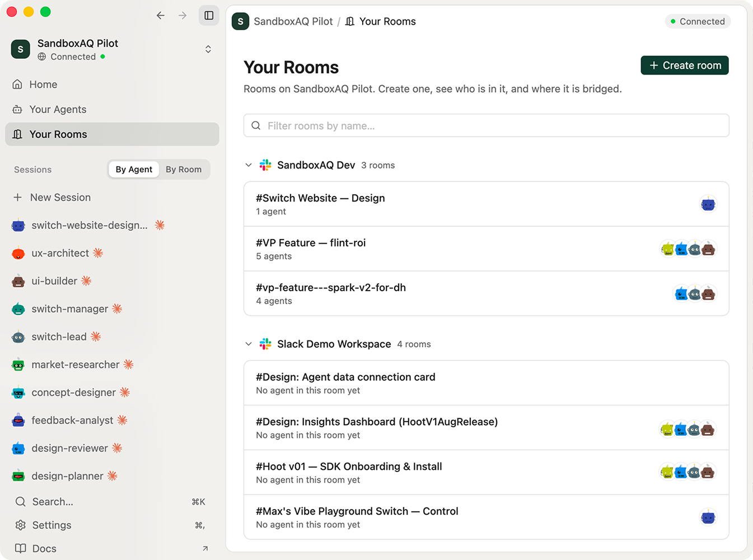
Task: Click the gray avatar in Hoot v01 SDK Onboarding row
Action: (x=694, y=473)
